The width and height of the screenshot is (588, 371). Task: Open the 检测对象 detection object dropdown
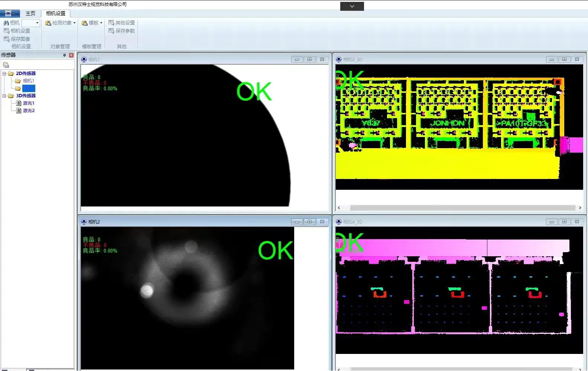click(61, 23)
